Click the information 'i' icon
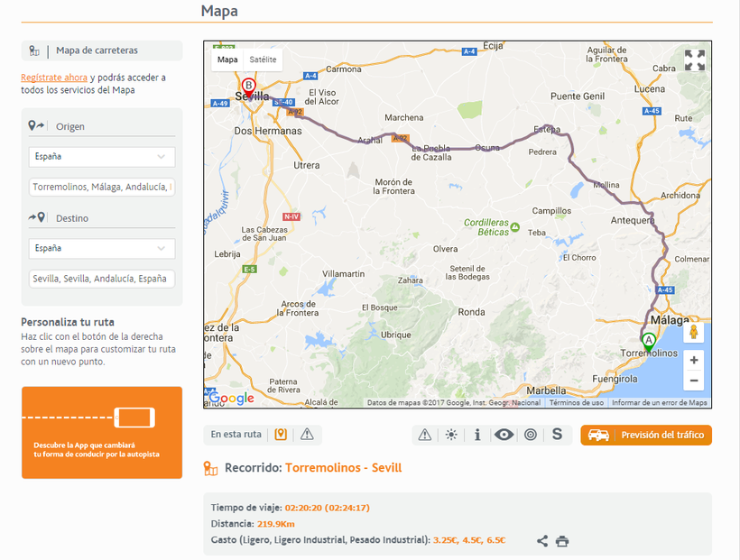Image resolution: width=740 pixels, height=560 pixels. click(477, 435)
